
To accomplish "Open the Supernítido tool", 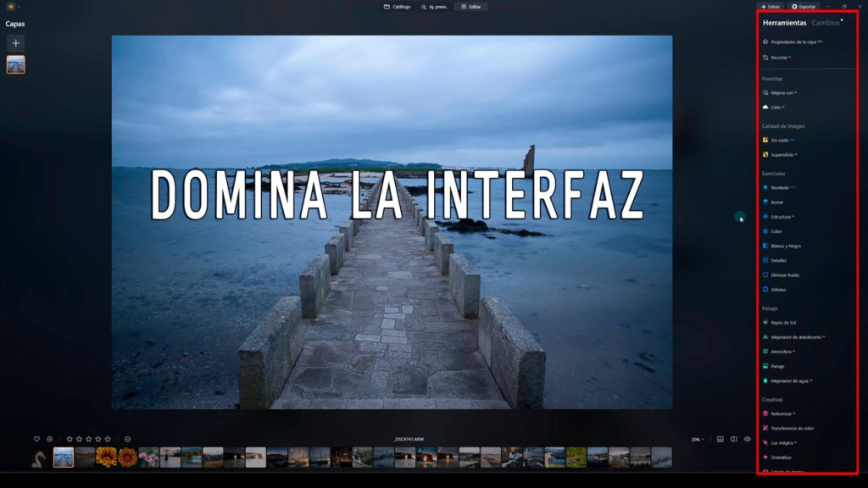I will pyautogui.click(x=780, y=155).
